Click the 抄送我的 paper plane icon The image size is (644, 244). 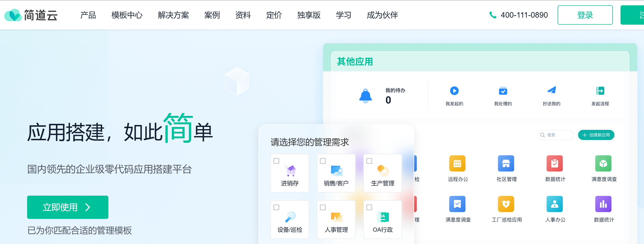552,91
